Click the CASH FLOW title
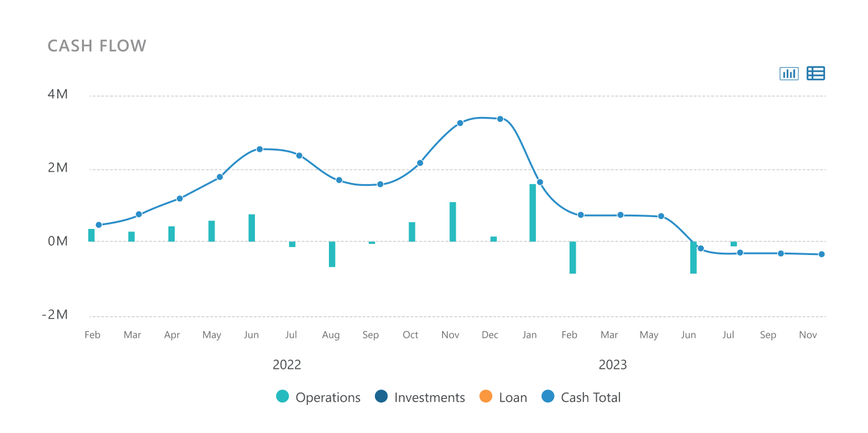868x433 pixels. [97, 46]
